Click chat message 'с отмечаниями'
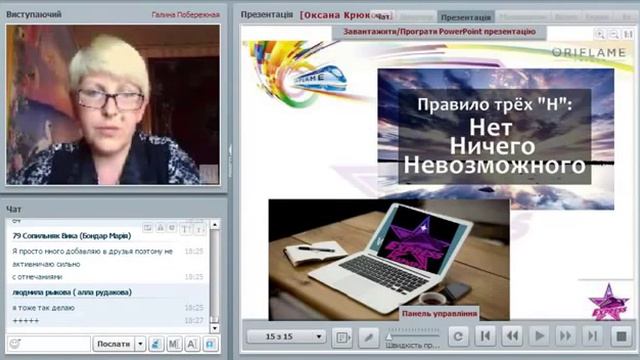Image resolution: width=640 pixels, height=360 pixels. [37, 277]
